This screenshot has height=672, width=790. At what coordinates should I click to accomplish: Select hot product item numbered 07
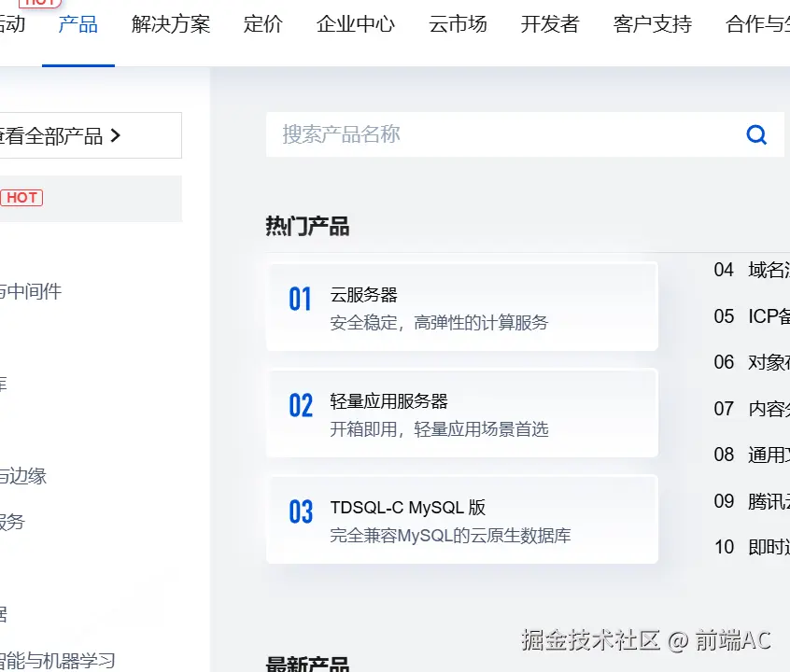(x=752, y=409)
